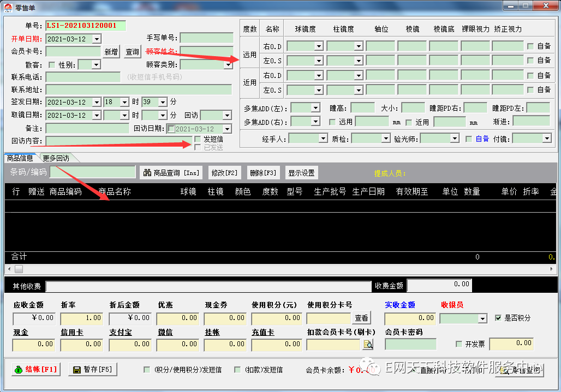Select the 商品信息 tab
This screenshot has height=392, width=561.
point(20,158)
